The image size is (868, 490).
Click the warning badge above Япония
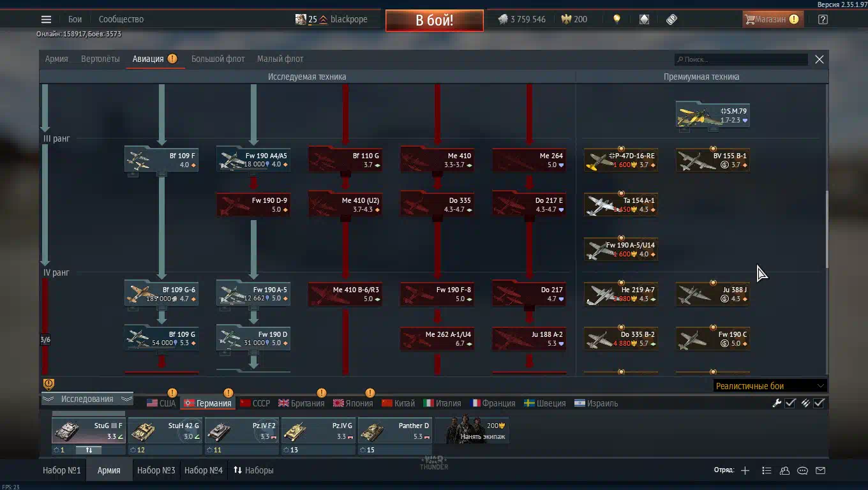370,393
